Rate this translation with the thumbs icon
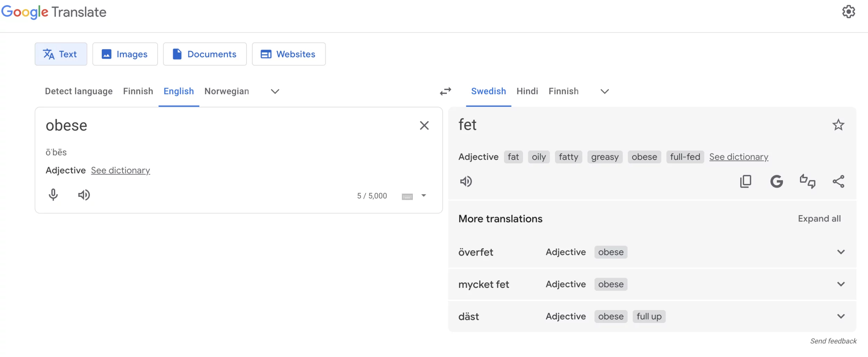 807,181
